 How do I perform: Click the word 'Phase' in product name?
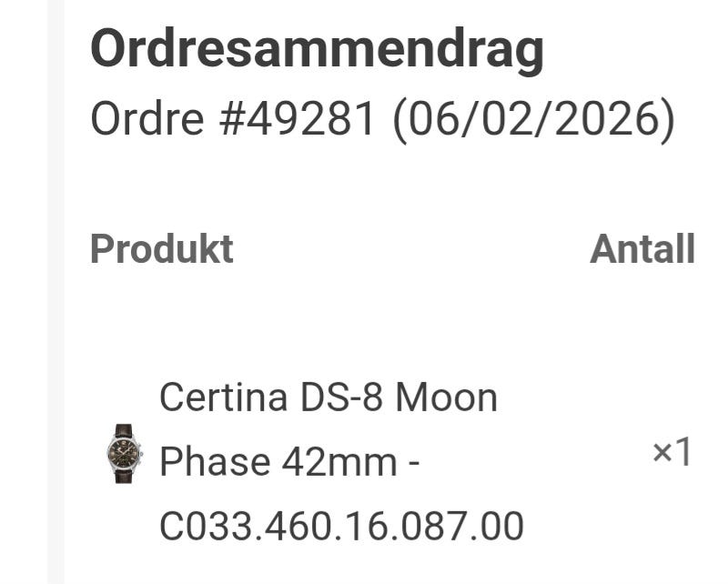pos(215,462)
